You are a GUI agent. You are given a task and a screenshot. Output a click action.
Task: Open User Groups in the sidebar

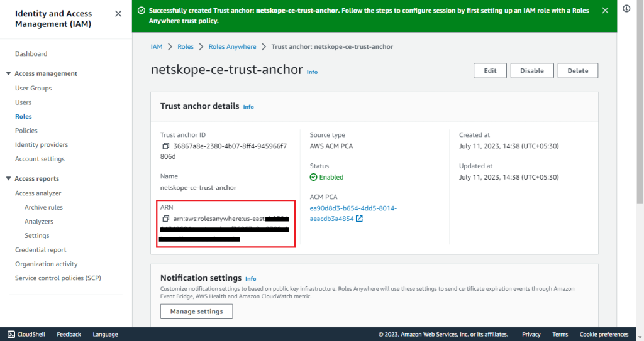click(x=33, y=88)
